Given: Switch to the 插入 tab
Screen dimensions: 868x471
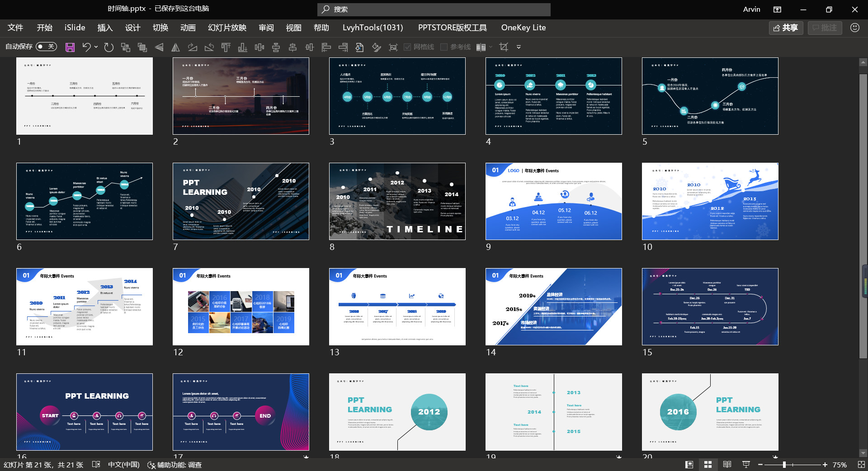Looking at the screenshot, I should [x=105, y=28].
